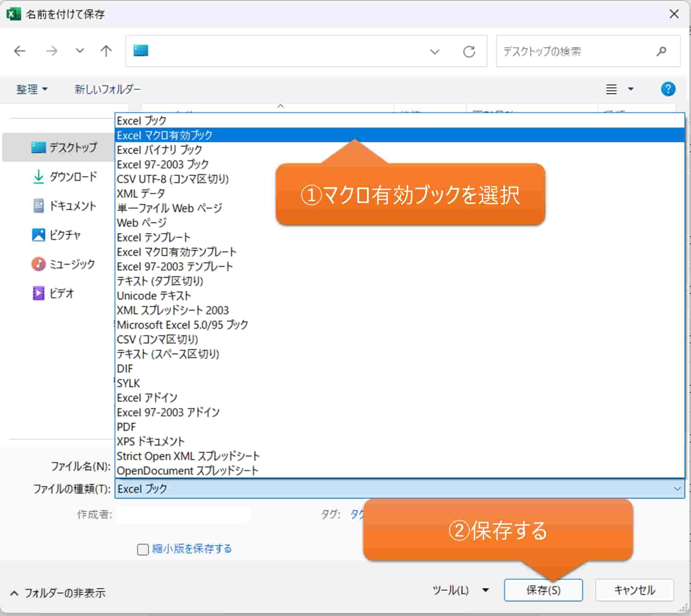Choose CSV UTF-8 (コンマ区切り) file type
This screenshot has width=691, height=616.
400,179
